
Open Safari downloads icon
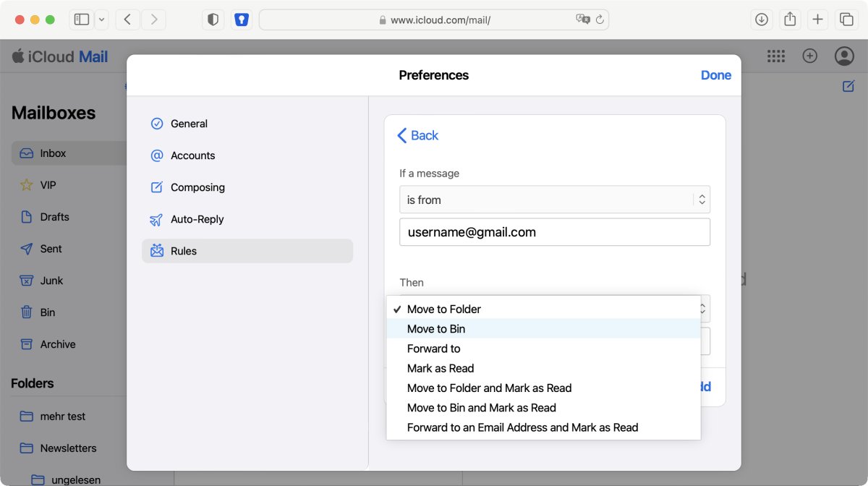pos(762,20)
